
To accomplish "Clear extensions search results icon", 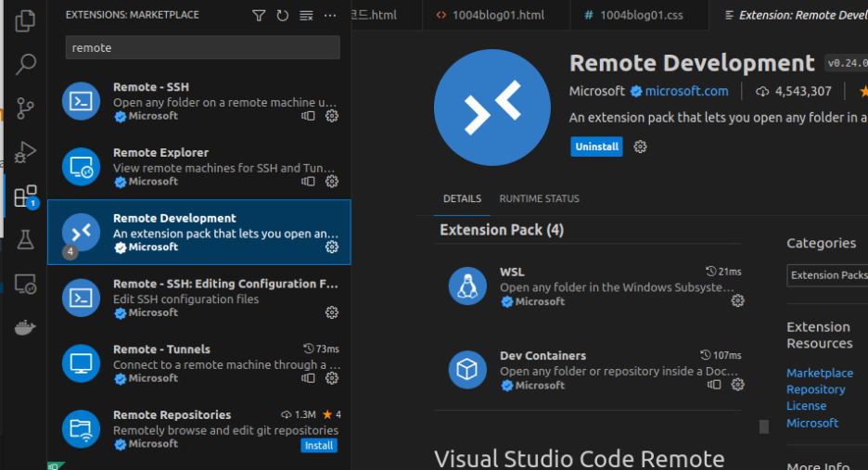I will pos(306,16).
